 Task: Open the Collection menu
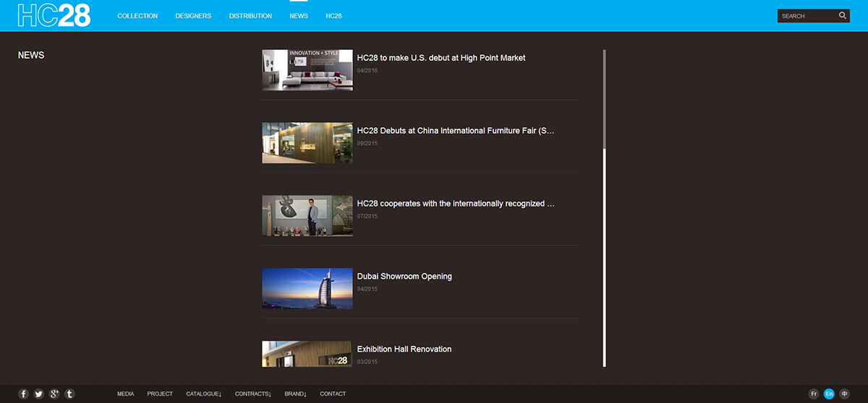pyautogui.click(x=137, y=16)
